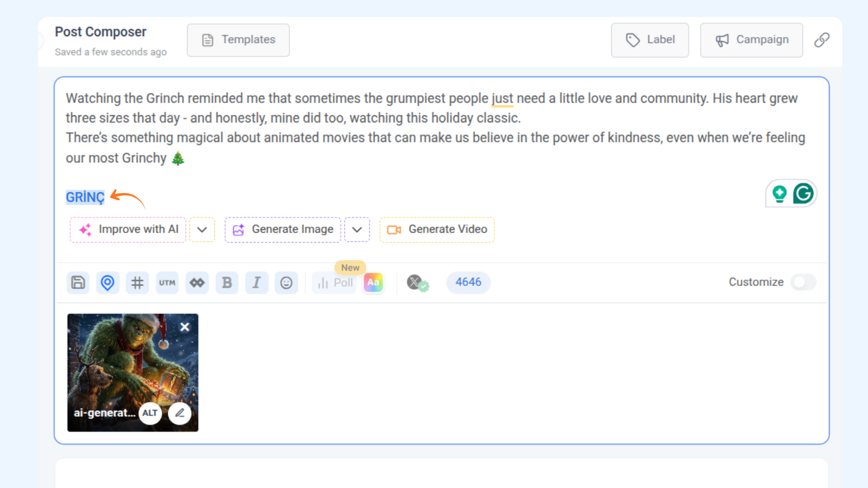Expand the Improve with AI dropdown arrow
The height and width of the screenshot is (488, 868).
coord(202,230)
